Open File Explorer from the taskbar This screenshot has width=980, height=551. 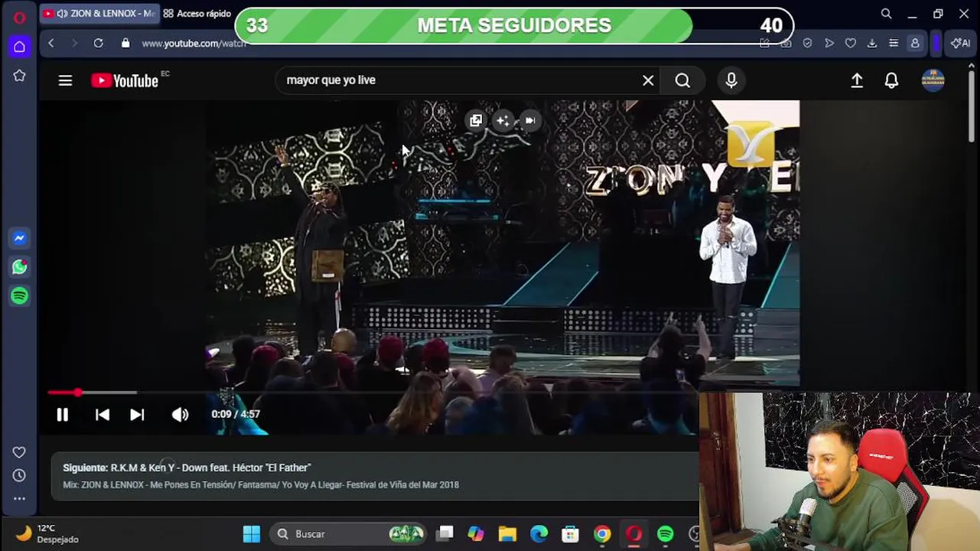tap(507, 534)
